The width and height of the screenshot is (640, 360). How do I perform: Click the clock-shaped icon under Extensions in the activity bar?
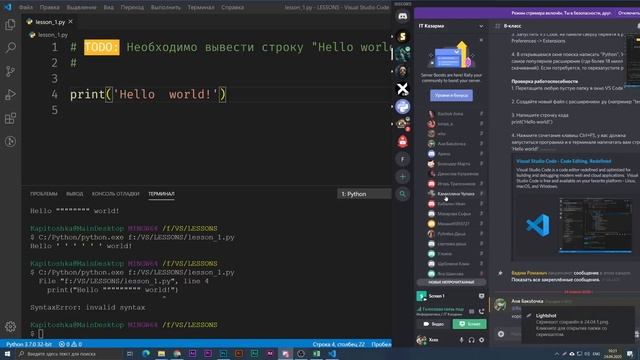(10, 142)
